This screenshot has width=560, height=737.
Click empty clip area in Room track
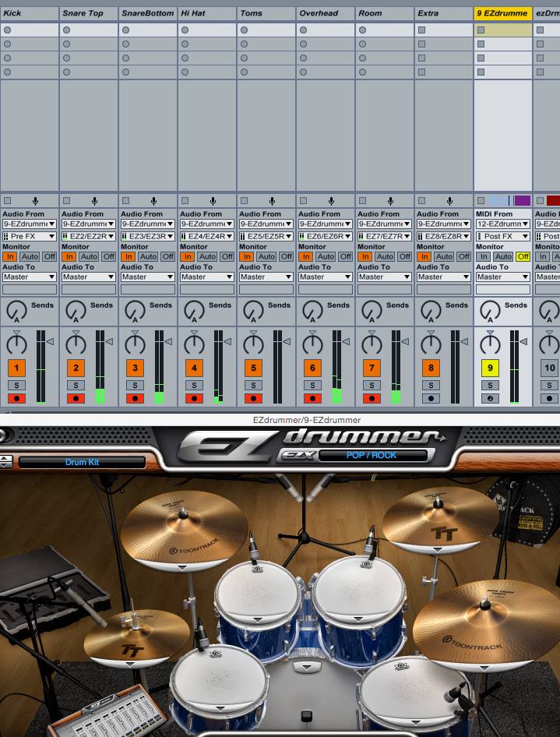coord(384,135)
